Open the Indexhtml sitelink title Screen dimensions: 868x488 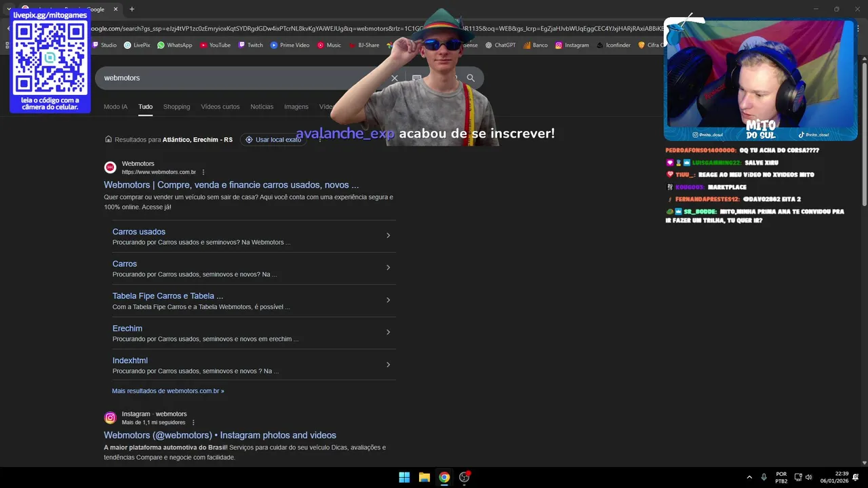[x=130, y=361]
